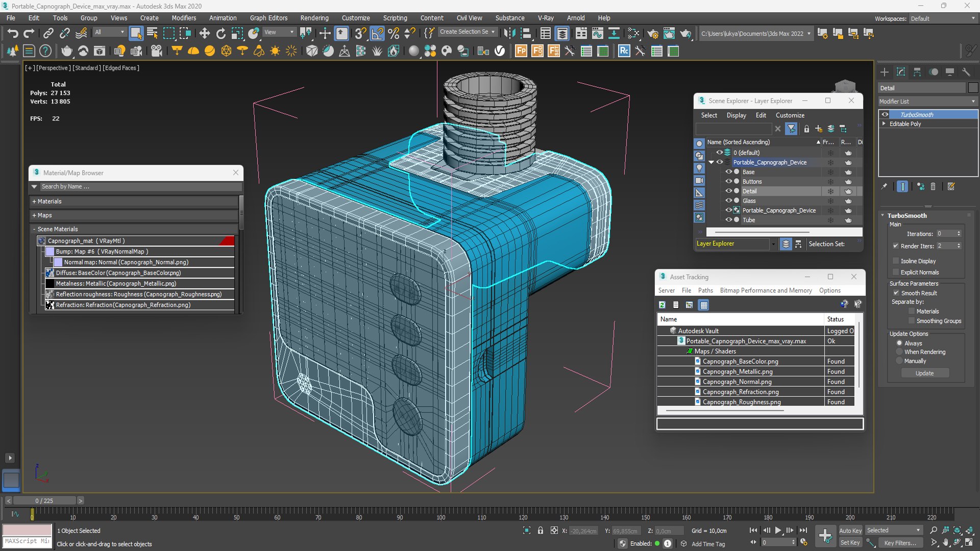
Task: Toggle the TurboSmooth modifier eye
Action: pos(885,114)
